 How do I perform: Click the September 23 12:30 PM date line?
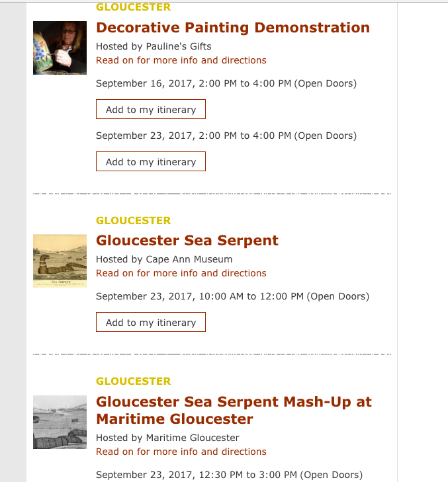click(x=229, y=475)
